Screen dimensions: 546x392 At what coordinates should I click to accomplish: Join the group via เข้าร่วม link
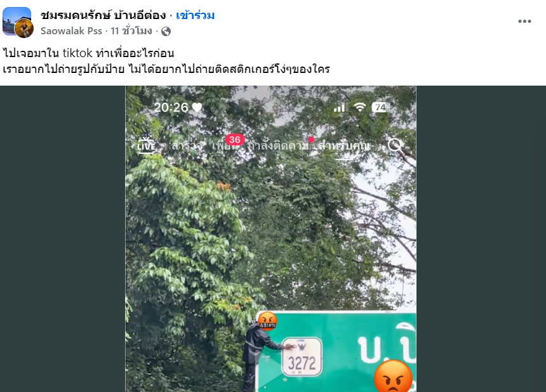(x=195, y=15)
